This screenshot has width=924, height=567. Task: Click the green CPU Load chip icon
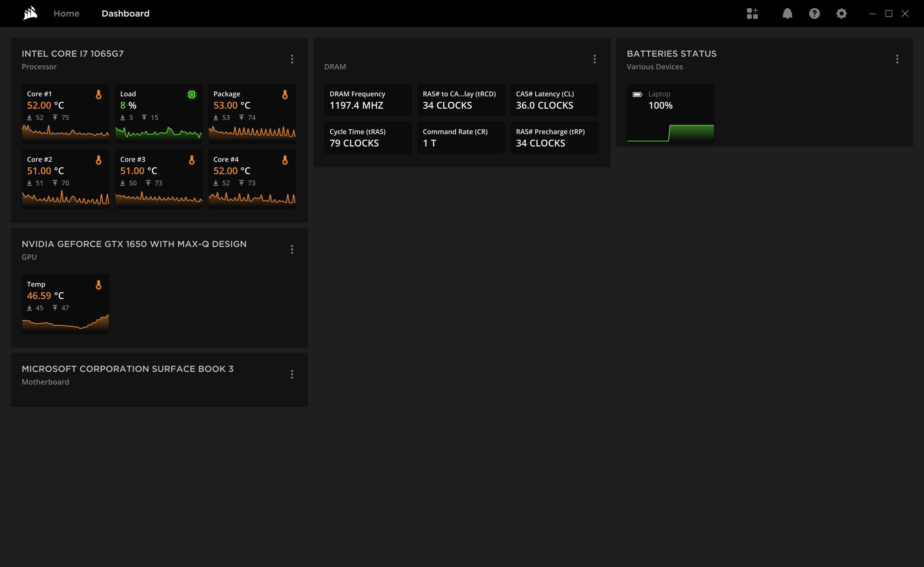point(191,94)
